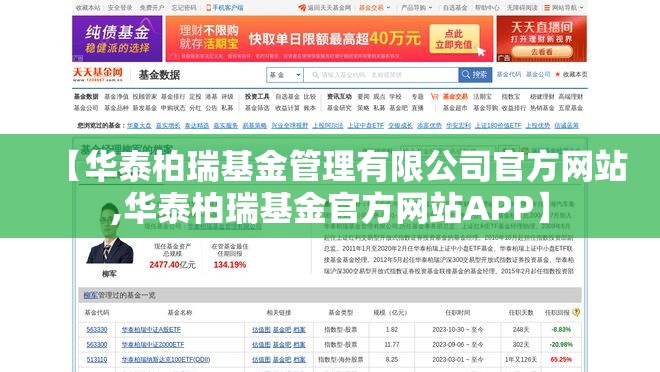The image size is (660, 372).
Task: Open the 活期宝 navigation item
Action: pyautogui.click(x=482, y=97)
